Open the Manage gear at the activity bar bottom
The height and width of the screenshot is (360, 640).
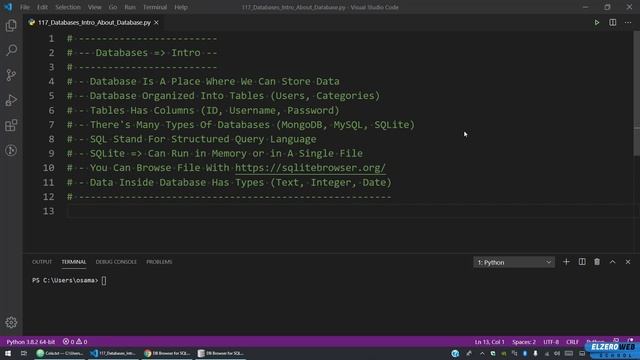11,322
